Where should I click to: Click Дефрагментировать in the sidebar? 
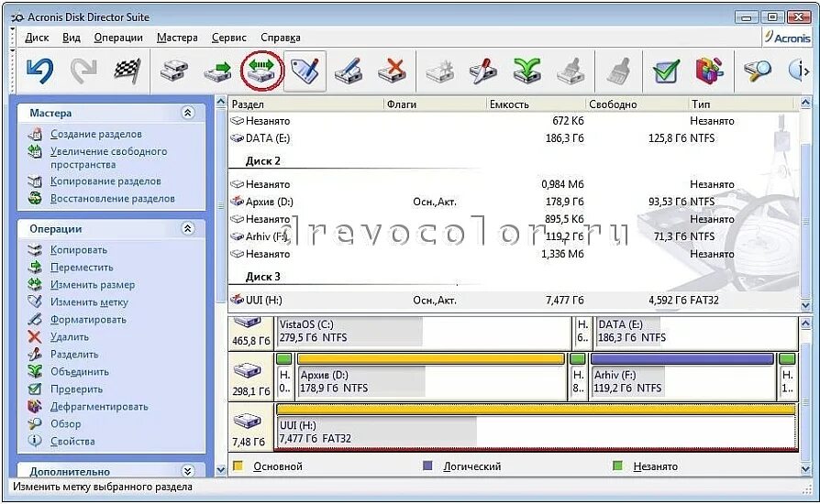pos(99,406)
